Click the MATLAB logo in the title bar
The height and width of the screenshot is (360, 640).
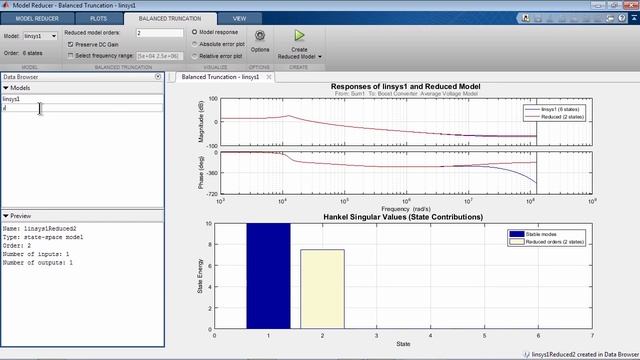(x=5, y=5)
